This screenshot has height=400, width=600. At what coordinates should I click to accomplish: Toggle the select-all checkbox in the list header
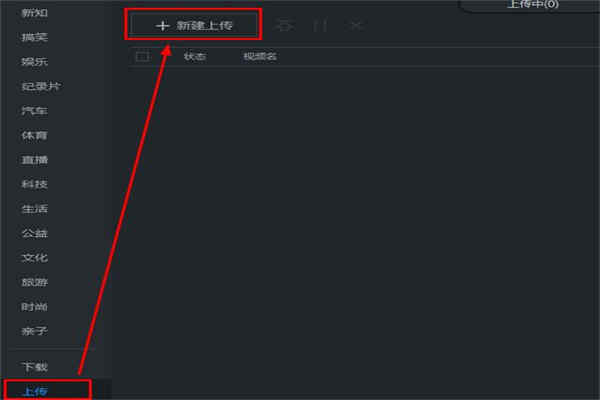tap(142, 56)
